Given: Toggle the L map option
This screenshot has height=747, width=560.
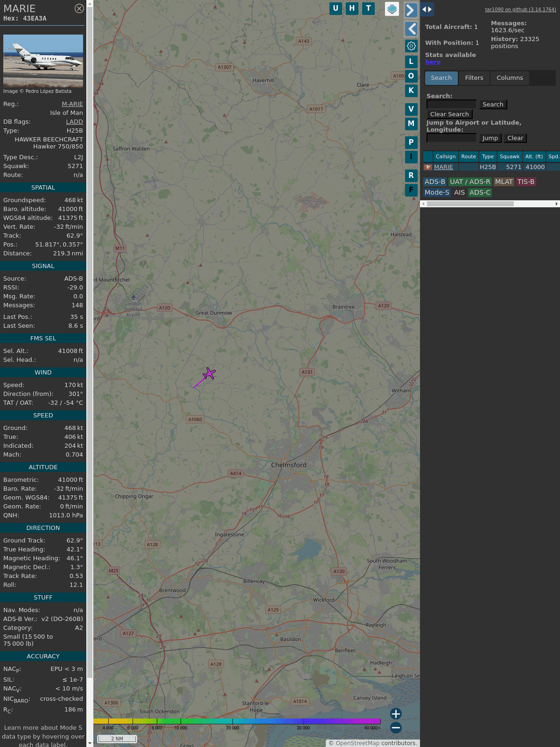Looking at the screenshot, I should (x=411, y=61).
